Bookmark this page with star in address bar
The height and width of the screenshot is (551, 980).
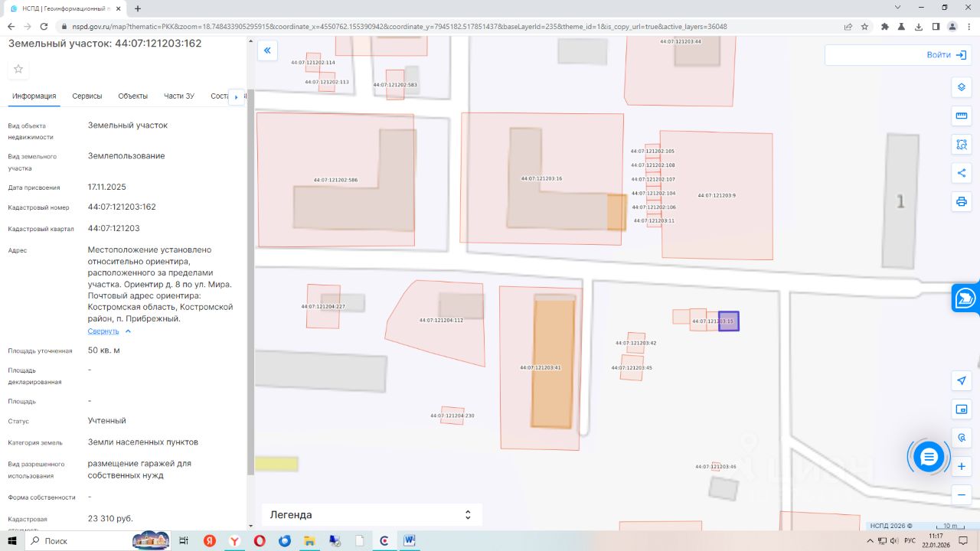point(864,26)
